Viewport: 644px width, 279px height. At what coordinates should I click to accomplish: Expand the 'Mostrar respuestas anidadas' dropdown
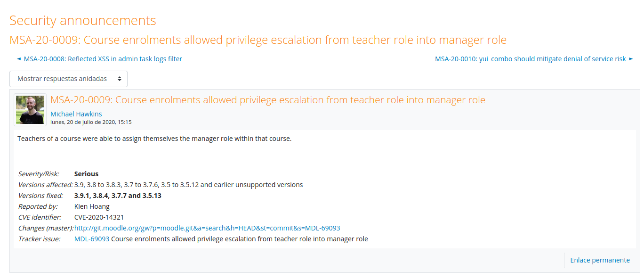pyautogui.click(x=68, y=79)
